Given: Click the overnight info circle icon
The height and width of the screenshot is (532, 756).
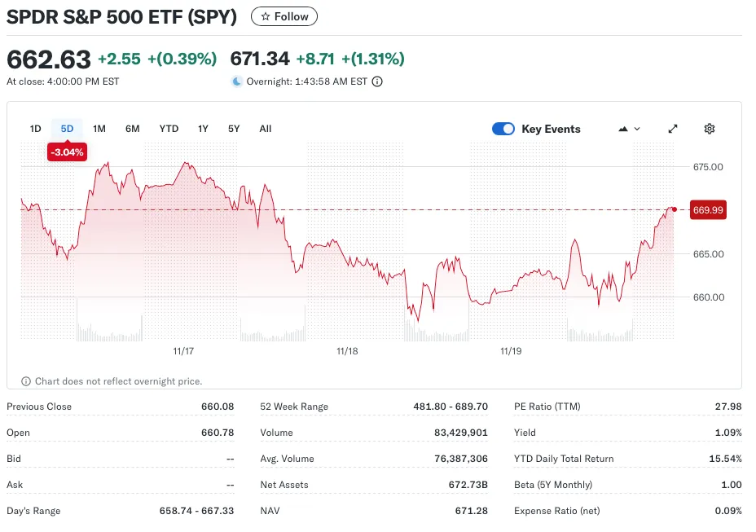Looking at the screenshot, I should click(x=377, y=81).
